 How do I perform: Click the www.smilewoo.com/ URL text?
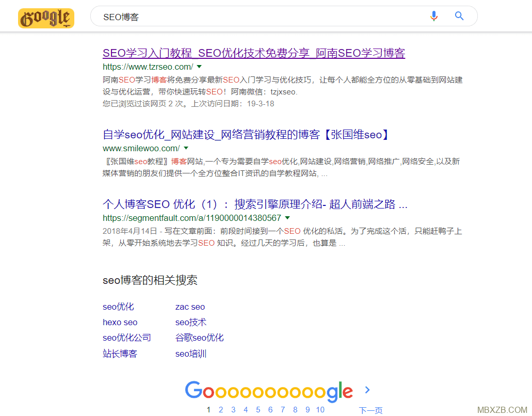coord(141,148)
